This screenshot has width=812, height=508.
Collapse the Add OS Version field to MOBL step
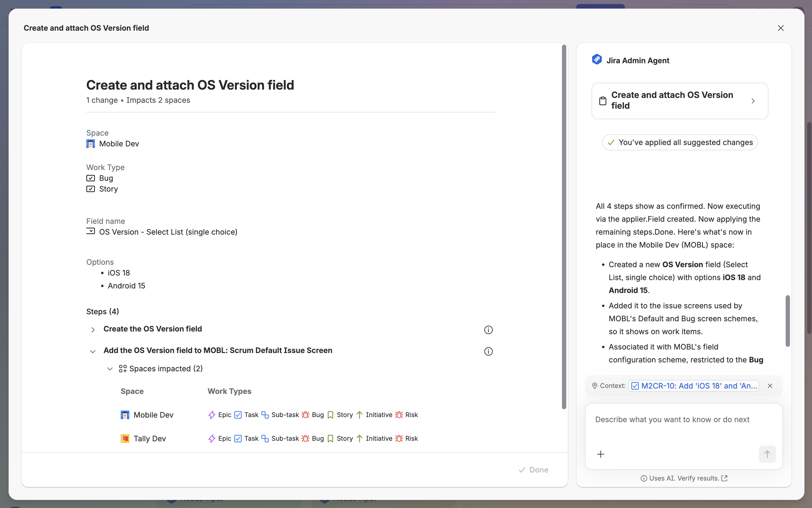(x=93, y=351)
